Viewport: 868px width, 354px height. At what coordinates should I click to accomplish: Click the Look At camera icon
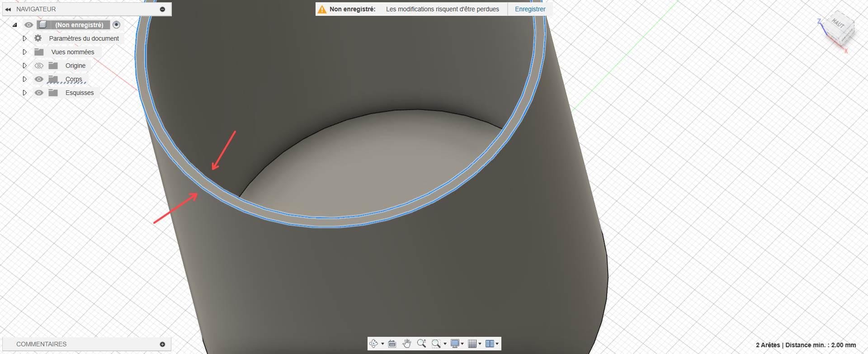(x=392, y=344)
